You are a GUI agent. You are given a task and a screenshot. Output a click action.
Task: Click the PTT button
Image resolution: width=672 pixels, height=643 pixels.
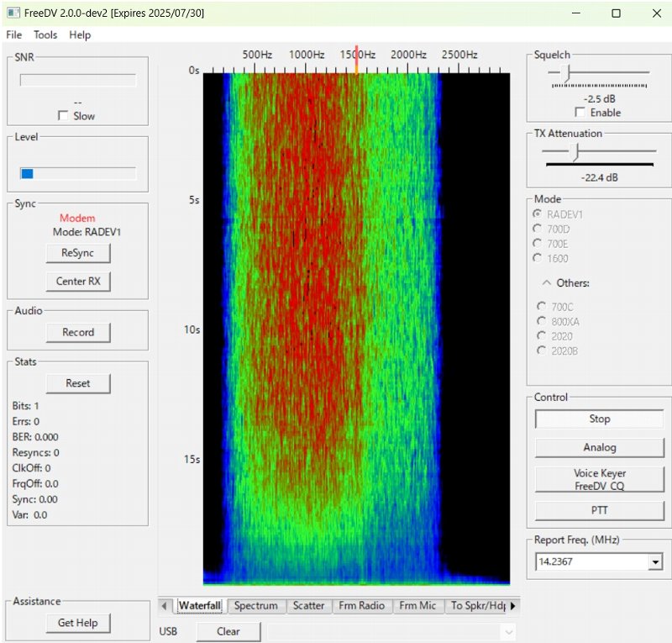click(600, 510)
